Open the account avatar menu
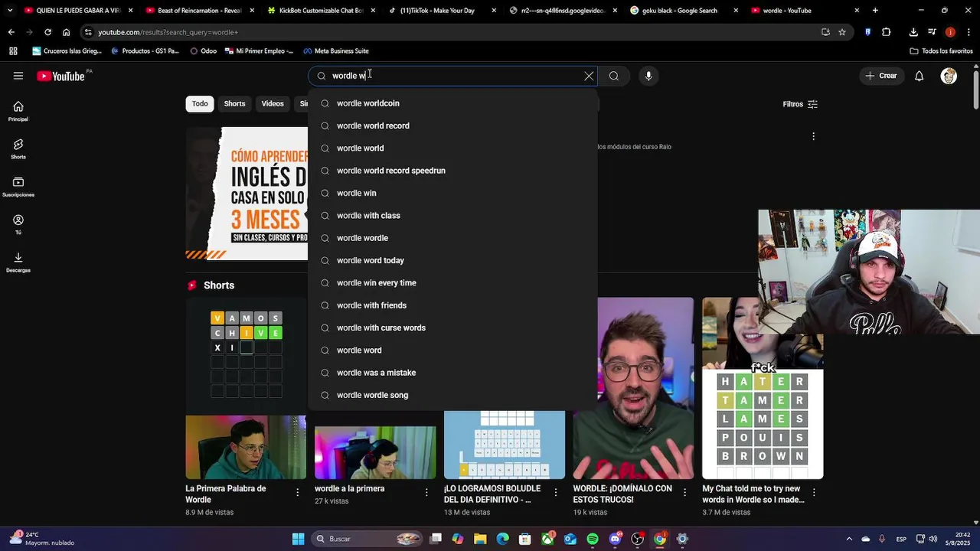 949,76
